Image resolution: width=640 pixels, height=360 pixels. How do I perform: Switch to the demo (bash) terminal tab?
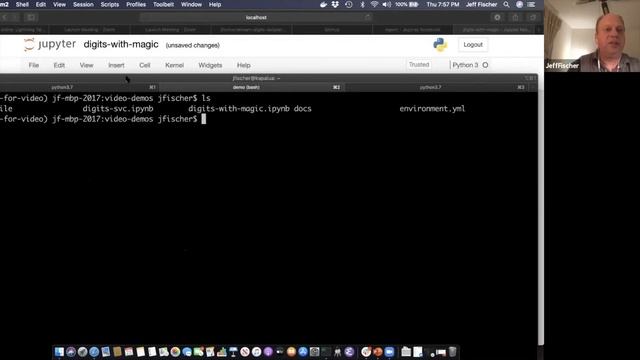click(x=252, y=87)
